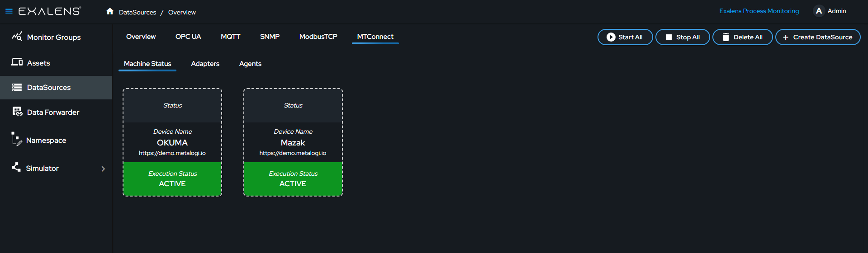Toggle the hamburger menu icon
Screen dimensions: 868x253
[9, 11]
